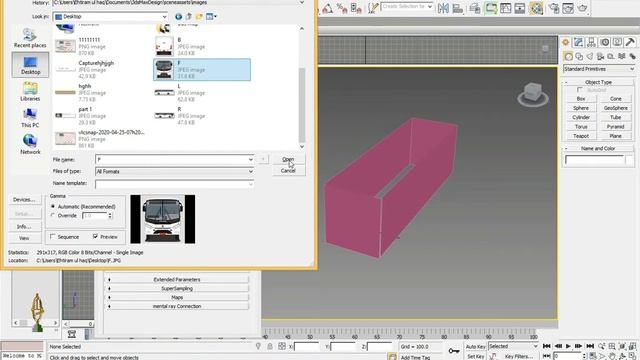
Task: Open Edit Named Selection Sets
Action: 373,8
